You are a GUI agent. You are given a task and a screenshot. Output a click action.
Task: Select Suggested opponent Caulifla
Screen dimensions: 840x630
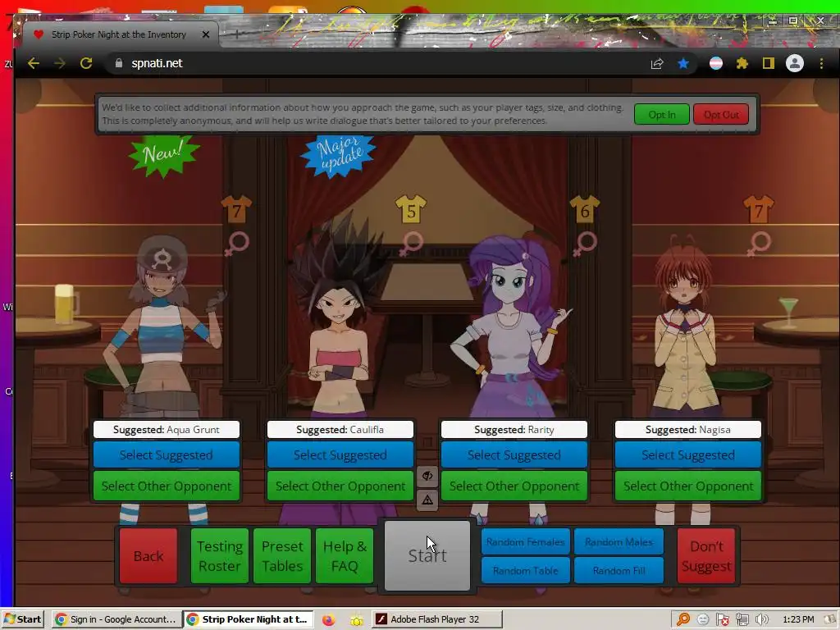[340, 454]
